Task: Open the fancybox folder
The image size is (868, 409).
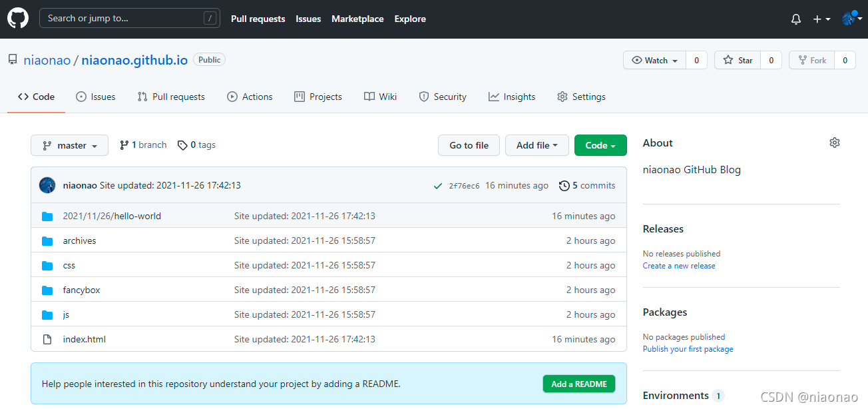Action: pyautogui.click(x=81, y=290)
